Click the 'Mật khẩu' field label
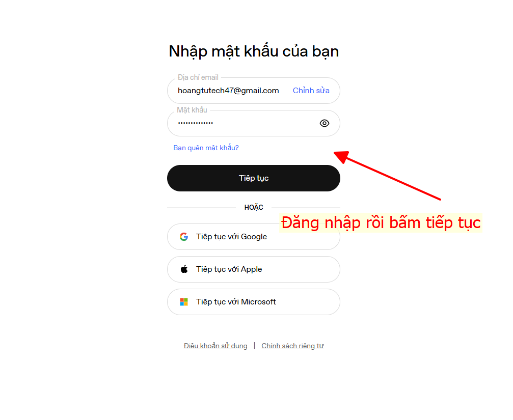Viewport: 513px width, 420px height. [x=192, y=110]
